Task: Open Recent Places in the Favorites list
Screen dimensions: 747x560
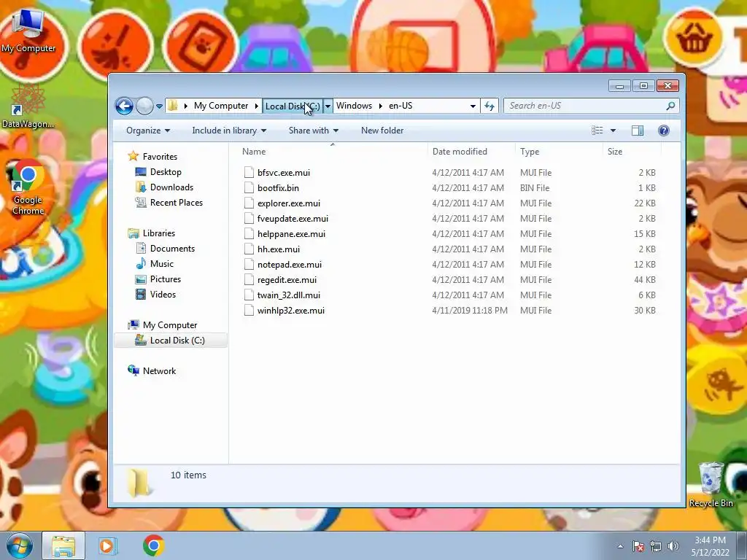Action: pos(177,203)
